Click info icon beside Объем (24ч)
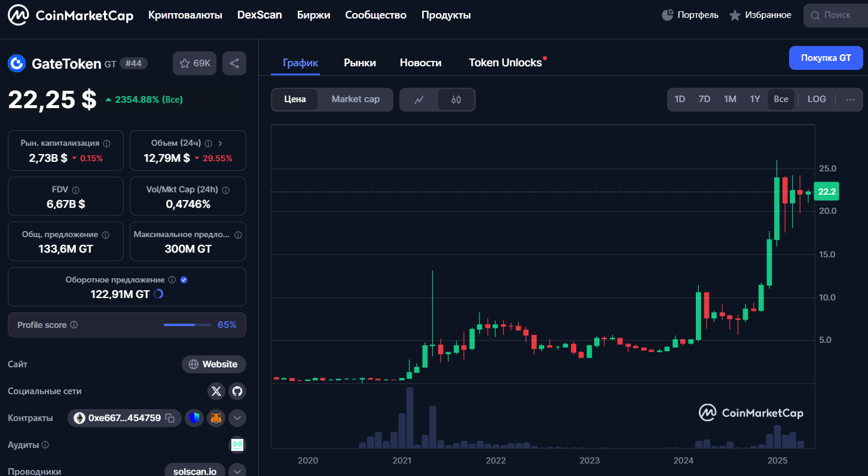Viewport: 868px width, 476px height. point(208,143)
